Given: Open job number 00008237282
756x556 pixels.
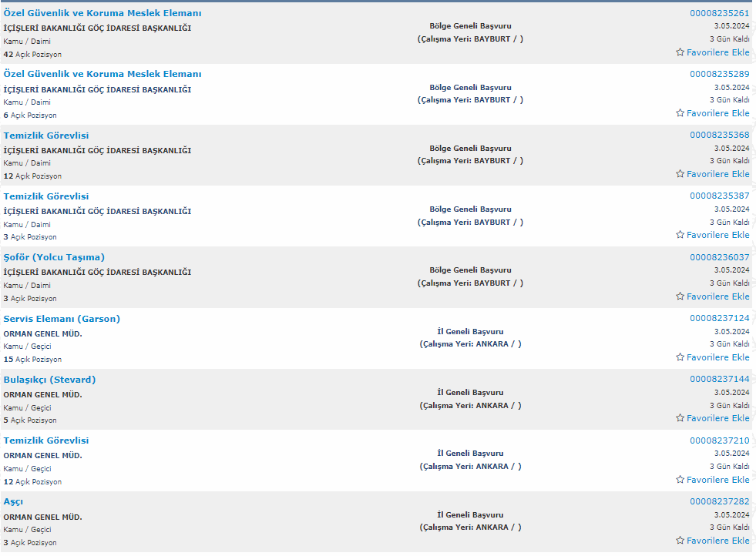Looking at the screenshot, I should click(719, 501).
